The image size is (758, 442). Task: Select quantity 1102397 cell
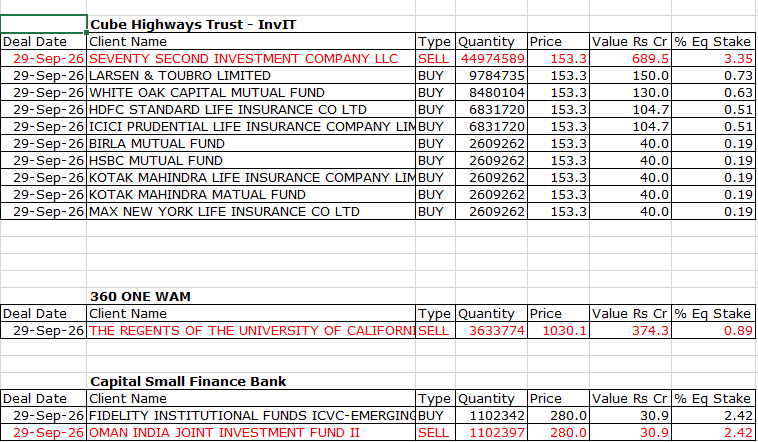click(491, 432)
